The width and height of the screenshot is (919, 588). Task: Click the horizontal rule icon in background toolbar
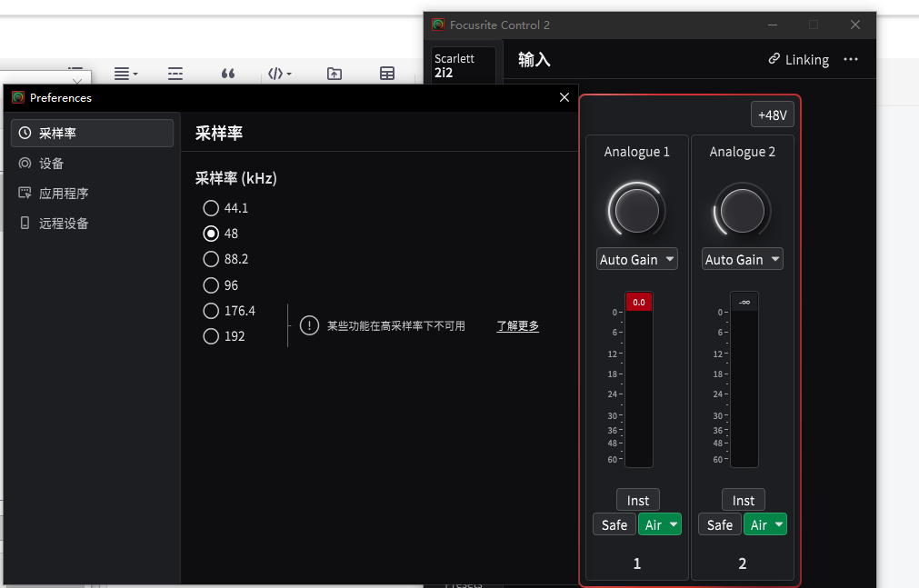pyautogui.click(x=175, y=74)
